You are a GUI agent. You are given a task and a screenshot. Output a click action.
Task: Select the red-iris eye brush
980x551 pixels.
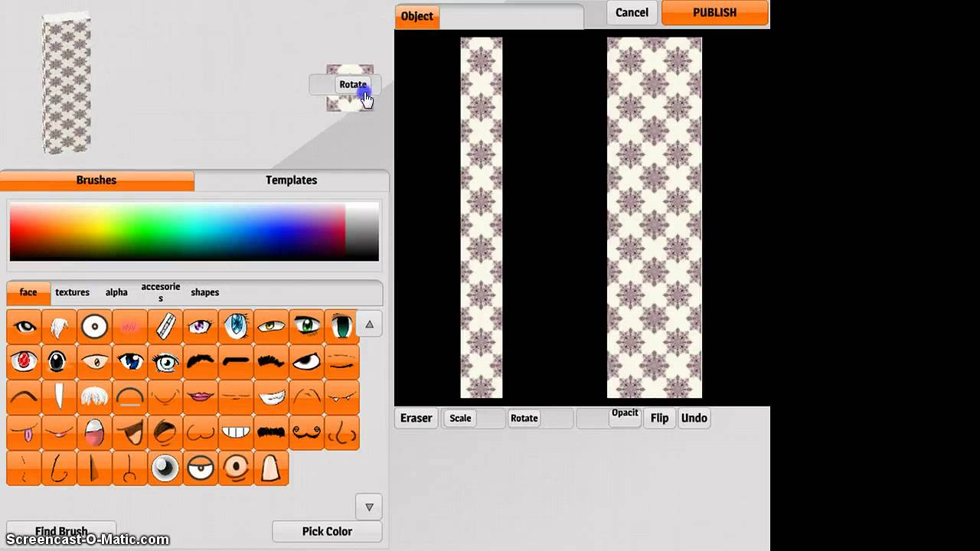point(24,362)
